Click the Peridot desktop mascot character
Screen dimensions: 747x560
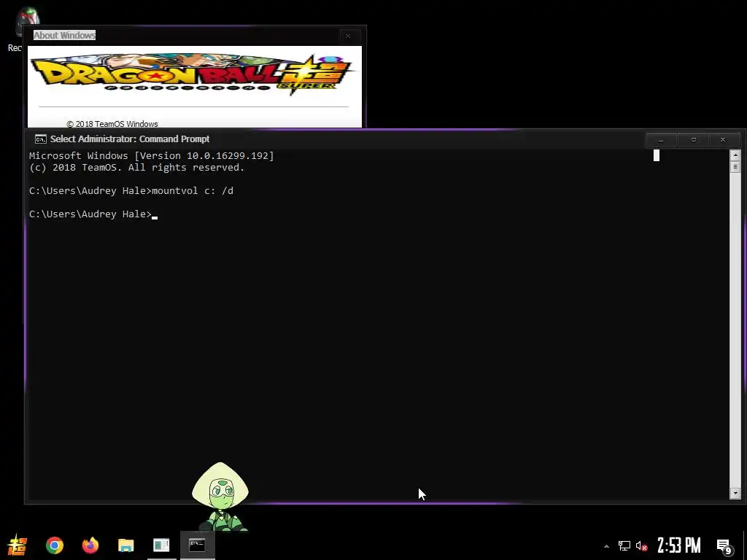220,496
